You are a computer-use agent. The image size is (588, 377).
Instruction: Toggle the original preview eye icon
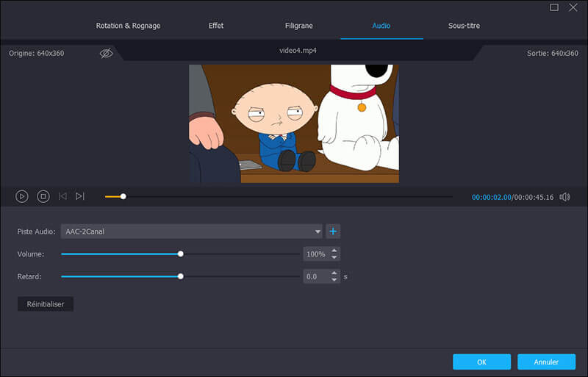tap(107, 54)
